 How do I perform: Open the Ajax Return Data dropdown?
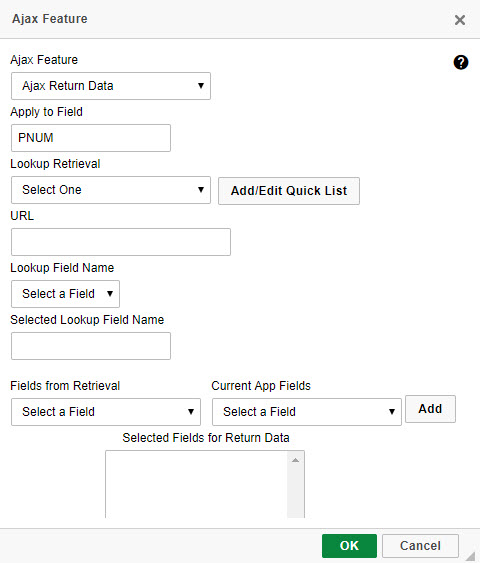pyautogui.click(x=111, y=86)
